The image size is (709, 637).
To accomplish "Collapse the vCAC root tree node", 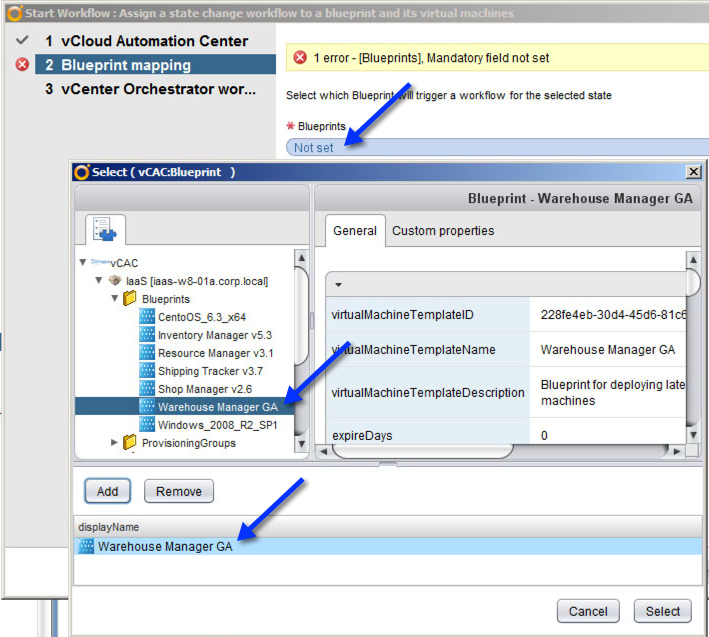I will pyautogui.click(x=83, y=262).
